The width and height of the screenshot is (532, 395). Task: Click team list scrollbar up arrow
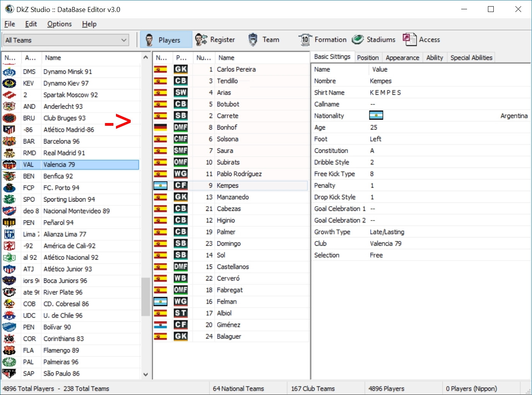click(145, 57)
